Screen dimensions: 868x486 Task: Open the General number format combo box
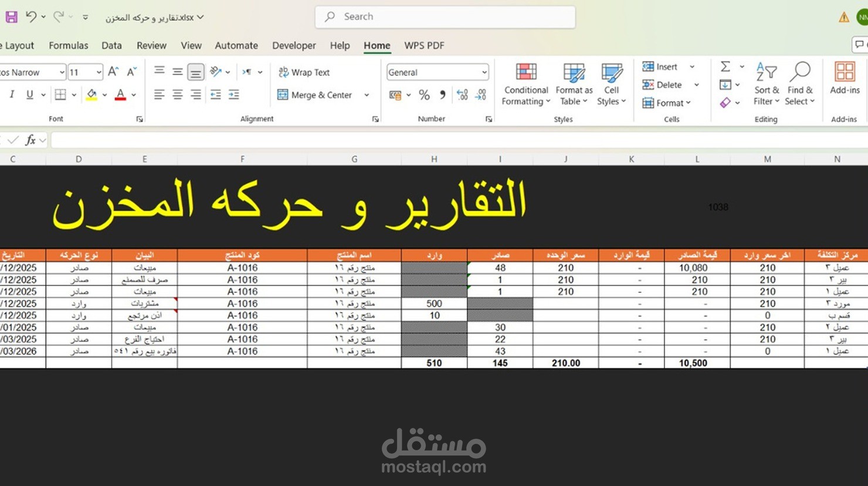(438, 72)
